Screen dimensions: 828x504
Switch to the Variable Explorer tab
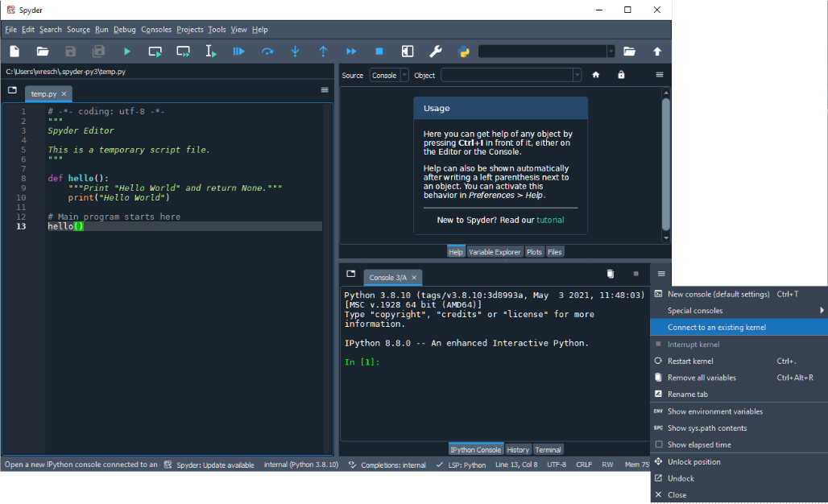495,252
